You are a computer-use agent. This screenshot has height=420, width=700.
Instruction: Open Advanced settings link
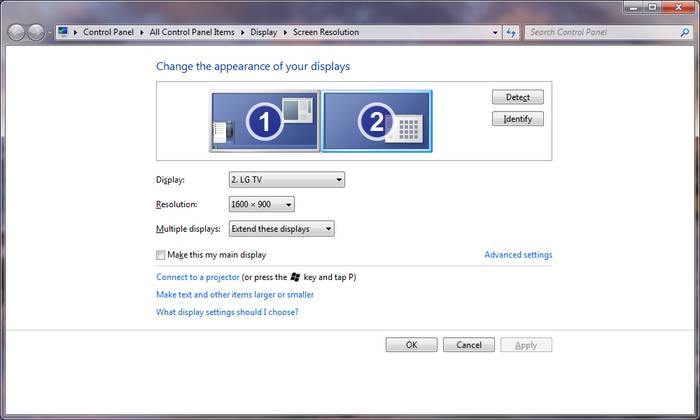tap(518, 255)
